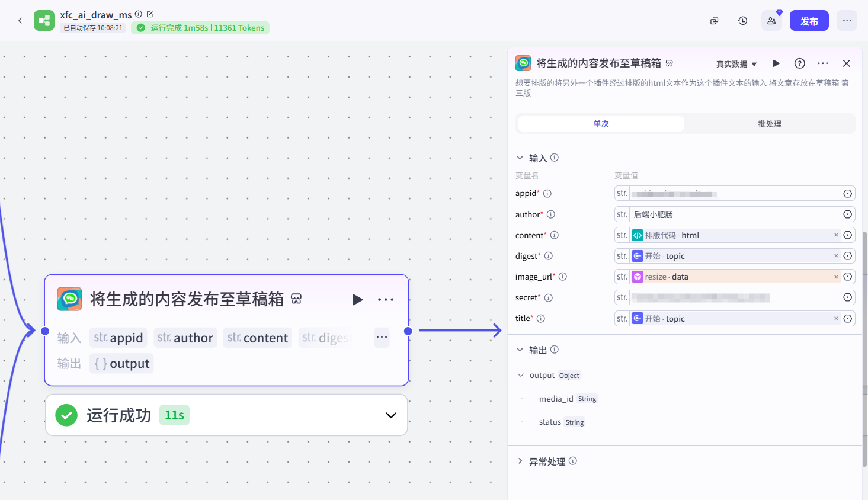
Task: Edit the author value 后端小肥肠
Action: (x=735, y=214)
